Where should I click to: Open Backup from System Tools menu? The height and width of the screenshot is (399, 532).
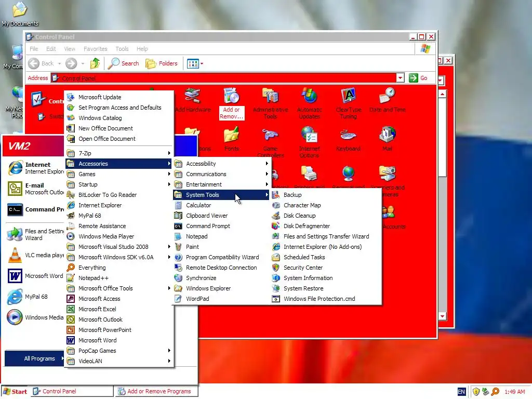tap(326, 195)
